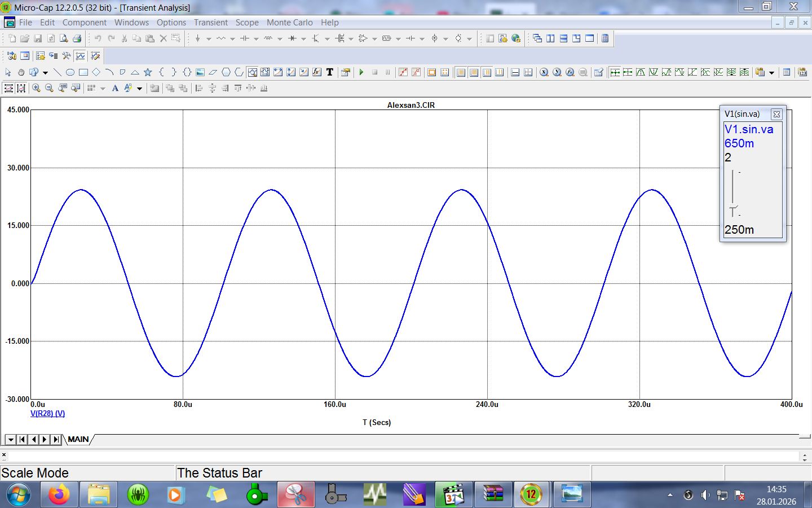Select the star polygon shape tool

[x=148, y=72]
